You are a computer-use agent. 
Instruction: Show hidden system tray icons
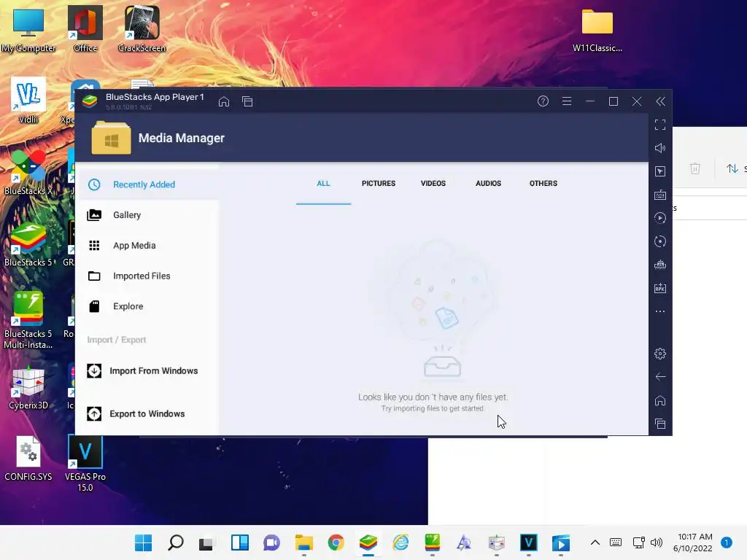pyautogui.click(x=595, y=542)
